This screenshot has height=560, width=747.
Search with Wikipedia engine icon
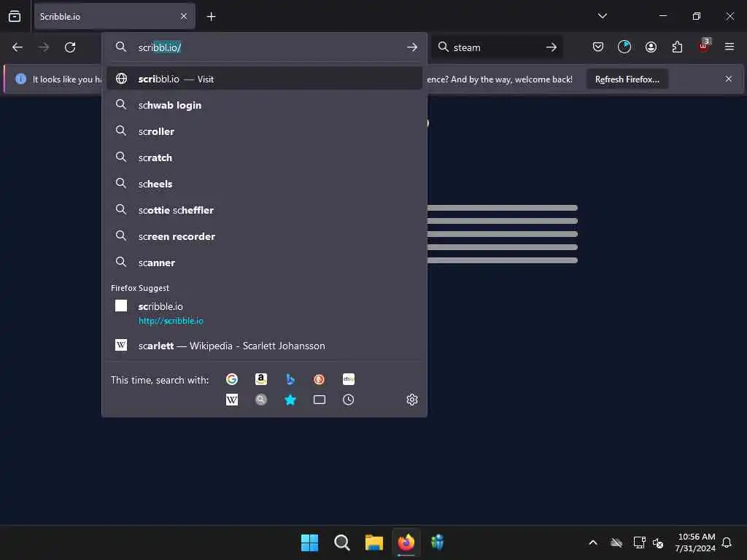click(x=232, y=400)
